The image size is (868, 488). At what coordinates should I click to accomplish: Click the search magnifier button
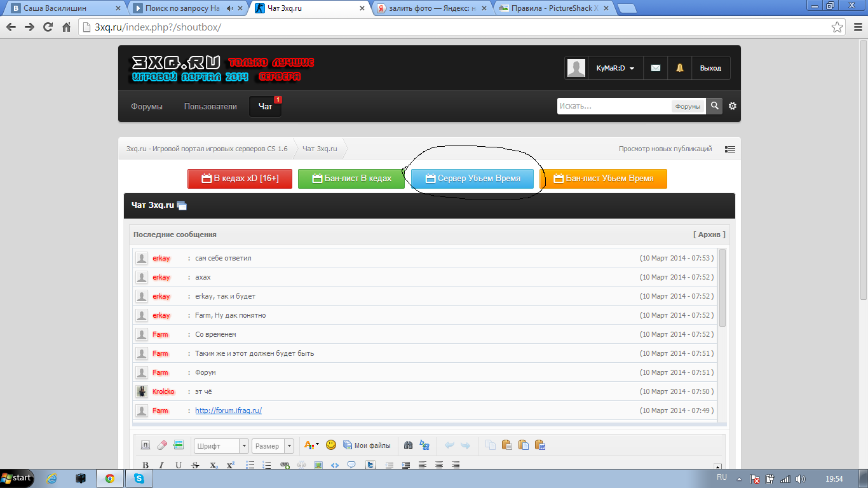coord(715,106)
